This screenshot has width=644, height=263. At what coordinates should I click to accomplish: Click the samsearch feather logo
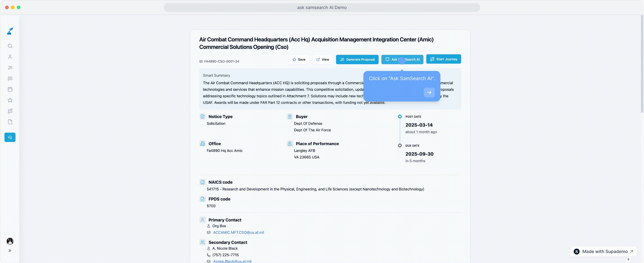[x=10, y=31]
